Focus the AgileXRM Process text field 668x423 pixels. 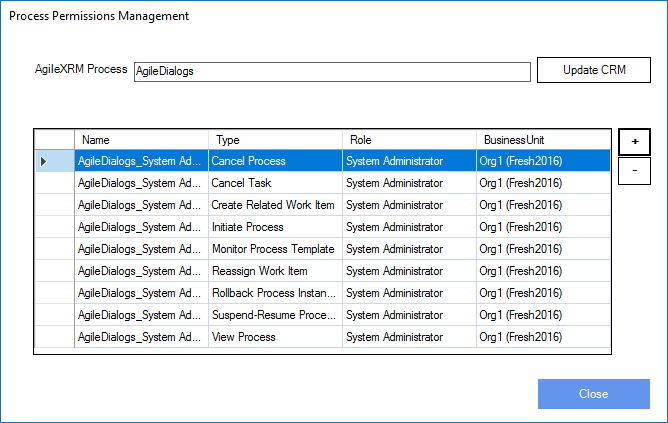[x=332, y=72]
